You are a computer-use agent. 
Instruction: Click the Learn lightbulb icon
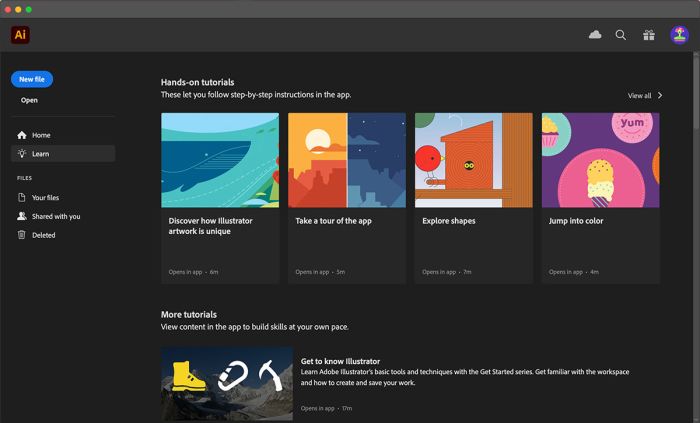point(22,154)
